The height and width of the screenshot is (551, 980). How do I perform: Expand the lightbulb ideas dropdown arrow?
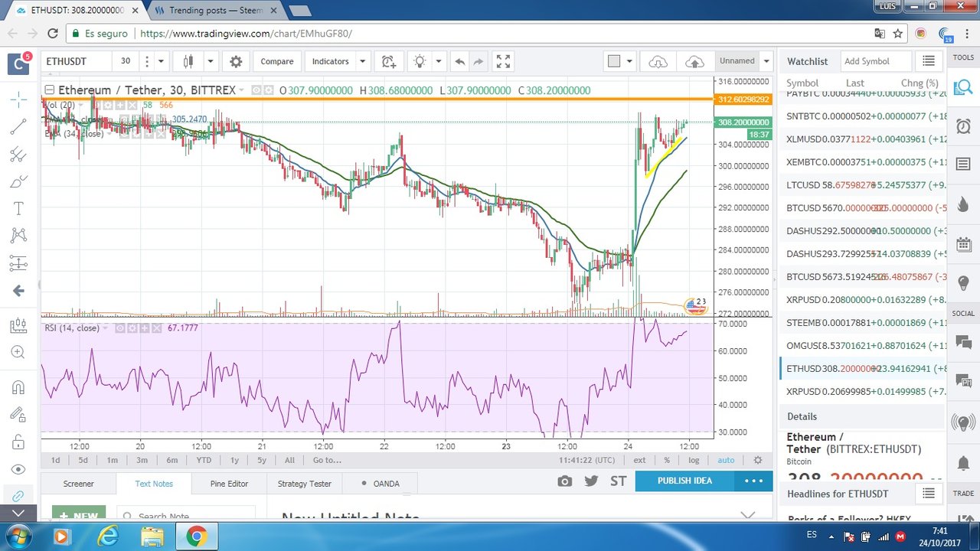click(x=439, y=61)
